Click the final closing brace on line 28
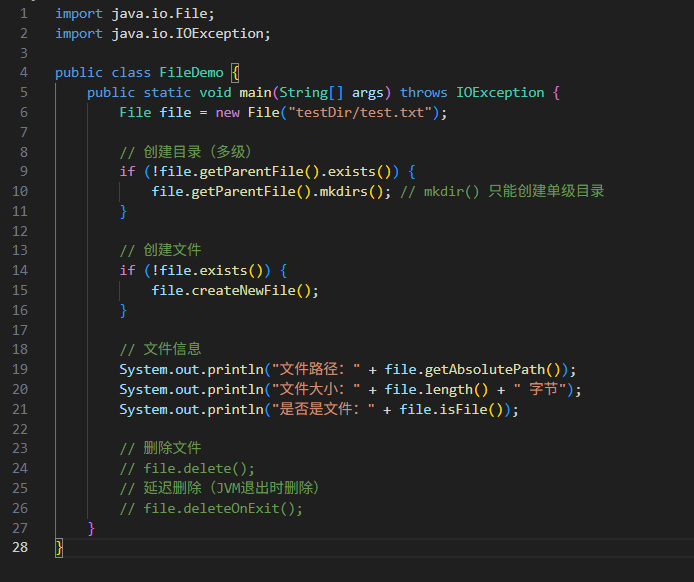The image size is (694, 582). 59,547
